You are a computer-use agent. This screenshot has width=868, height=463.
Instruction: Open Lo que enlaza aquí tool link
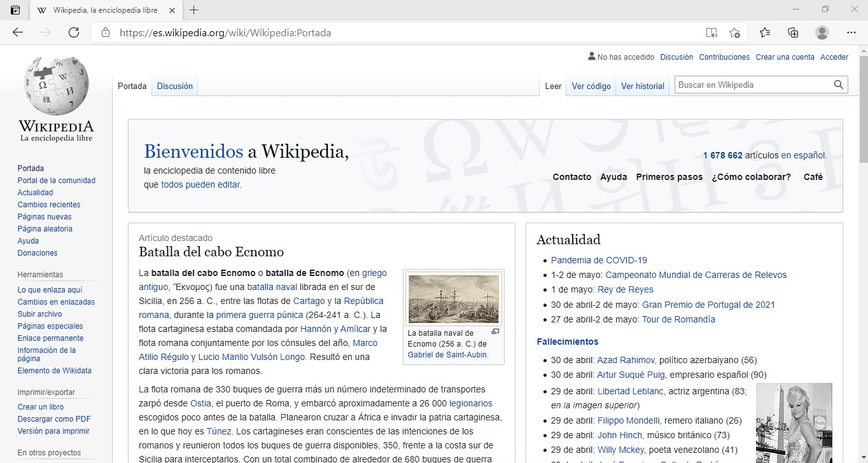pos(50,290)
